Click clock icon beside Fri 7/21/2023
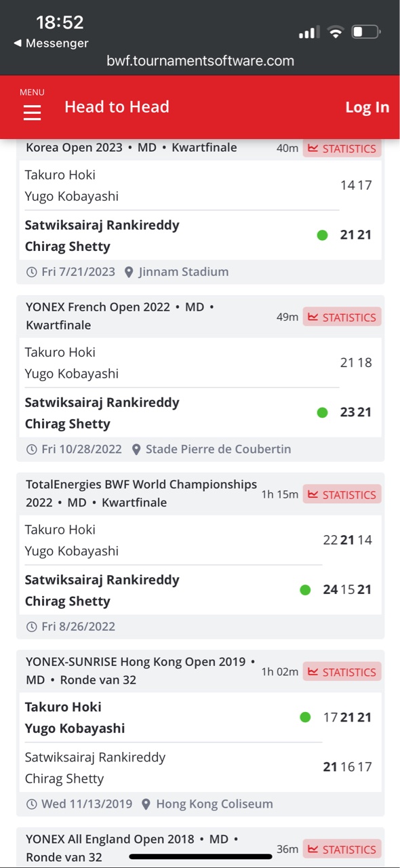The width and height of the screenshot is (400, 868). coord(31,272)
